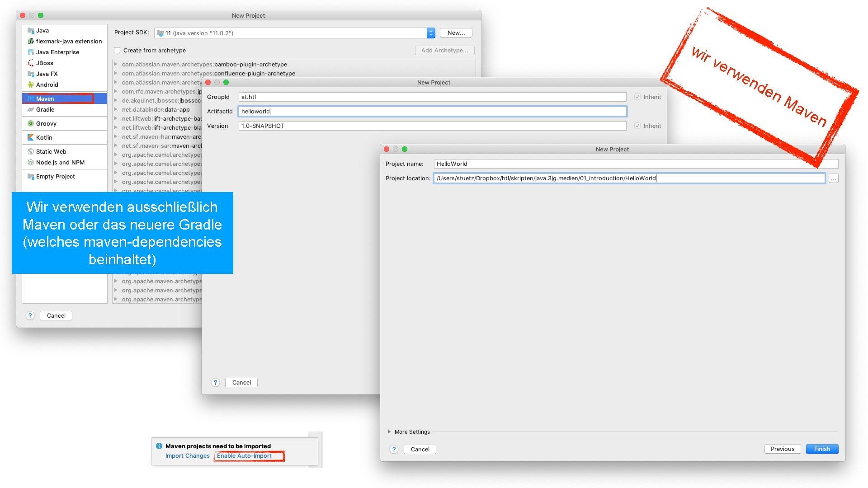Toggle Create from archetype checkbox
868x488 pixels.
pos(117,50)
